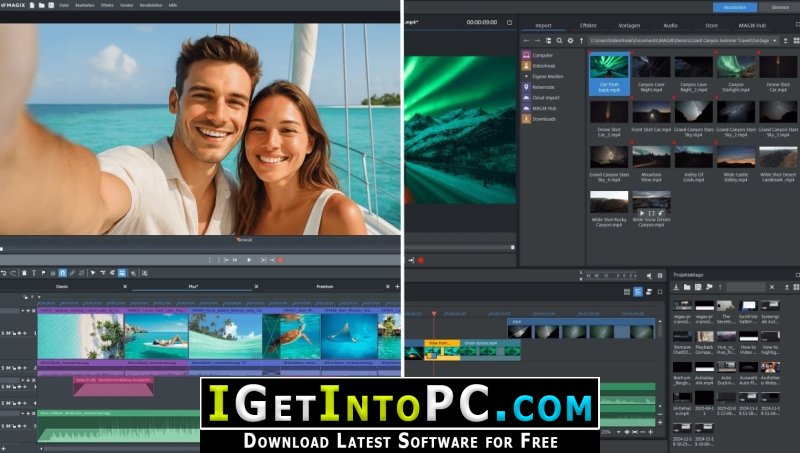Go up one folder level arrow
This screenshot has width=800, height=453.
(581, 40)
